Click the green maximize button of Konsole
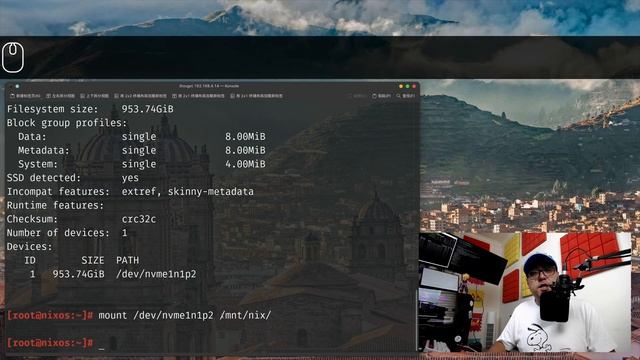The image size is (640, 360). click(x=407, y=86)
